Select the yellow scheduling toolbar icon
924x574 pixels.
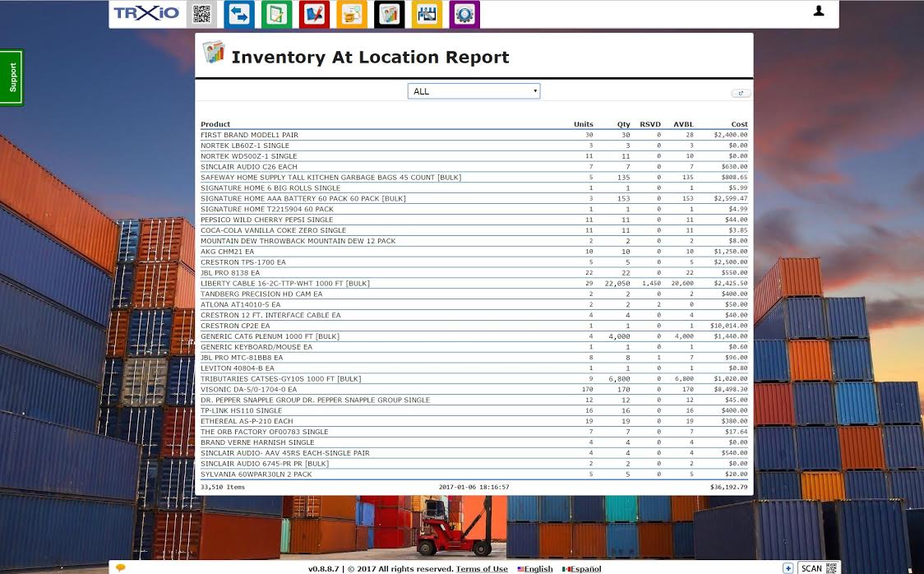pos(427,14)
